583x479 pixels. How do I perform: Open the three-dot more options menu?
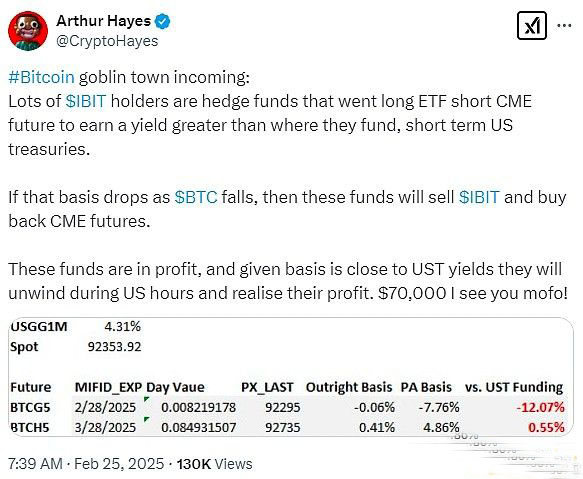click(564, 25)
